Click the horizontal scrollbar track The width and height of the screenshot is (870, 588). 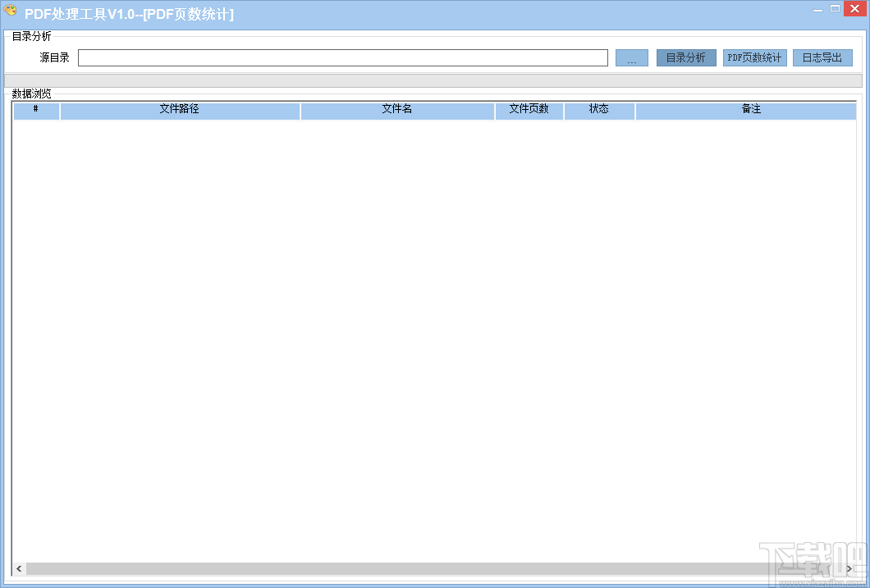click(x=434, y=568)
